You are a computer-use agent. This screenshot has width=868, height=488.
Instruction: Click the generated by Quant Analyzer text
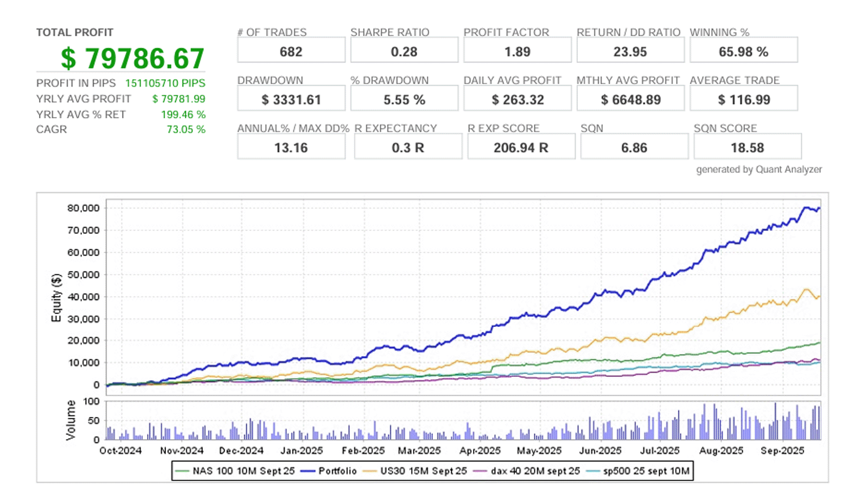point(758,169)
